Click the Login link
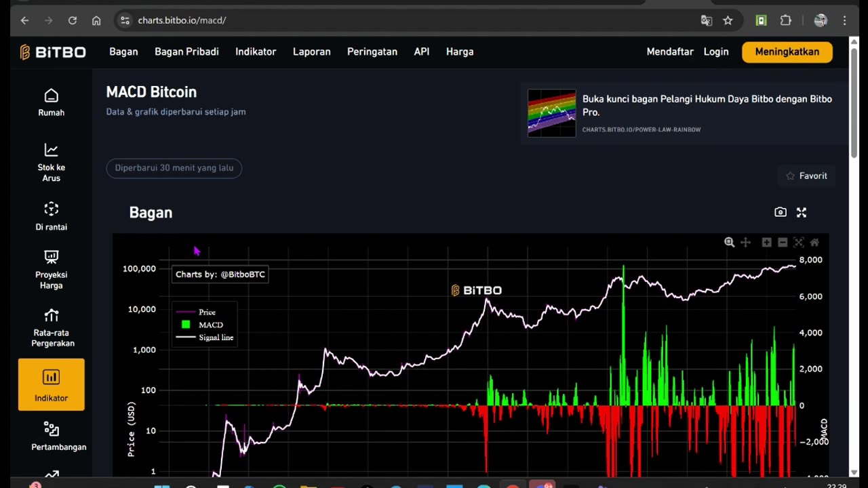The image size is (868, 488). pyautogui.click(x=716, y=52)
